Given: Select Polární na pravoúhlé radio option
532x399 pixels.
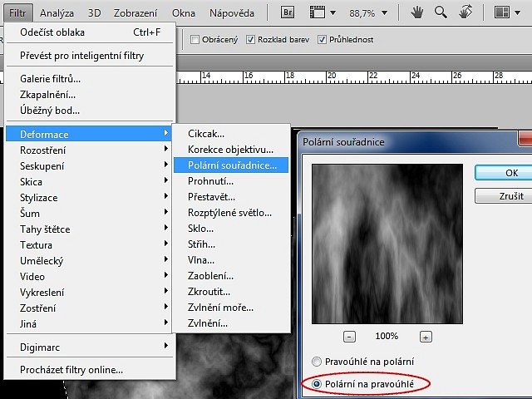Looking at the screenshot, I should pos(317,384).
